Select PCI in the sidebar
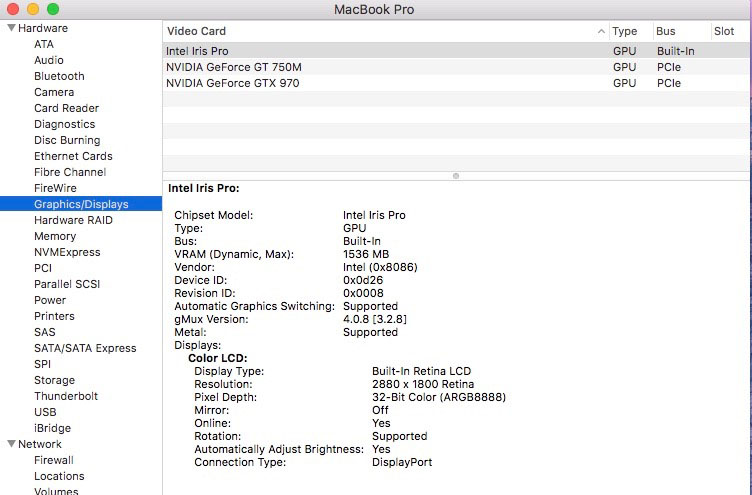This screenshot has width=752, height=495. point(43,268)
